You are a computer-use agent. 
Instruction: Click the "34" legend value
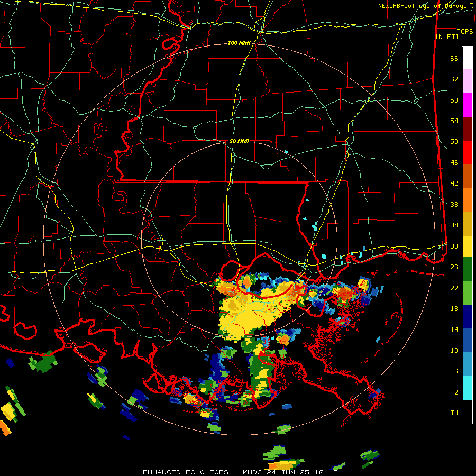click(454, 225)
